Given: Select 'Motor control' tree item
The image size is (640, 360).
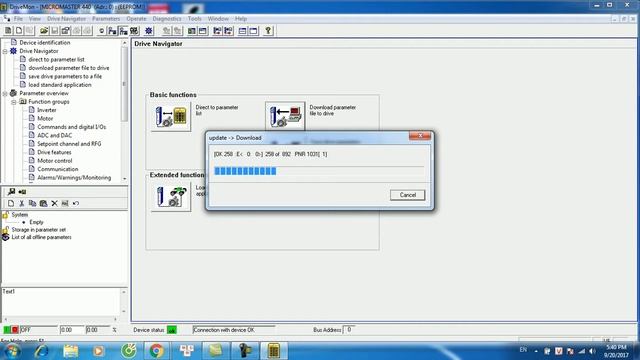Looking at the screenshot, I should (x=55, y=161).
